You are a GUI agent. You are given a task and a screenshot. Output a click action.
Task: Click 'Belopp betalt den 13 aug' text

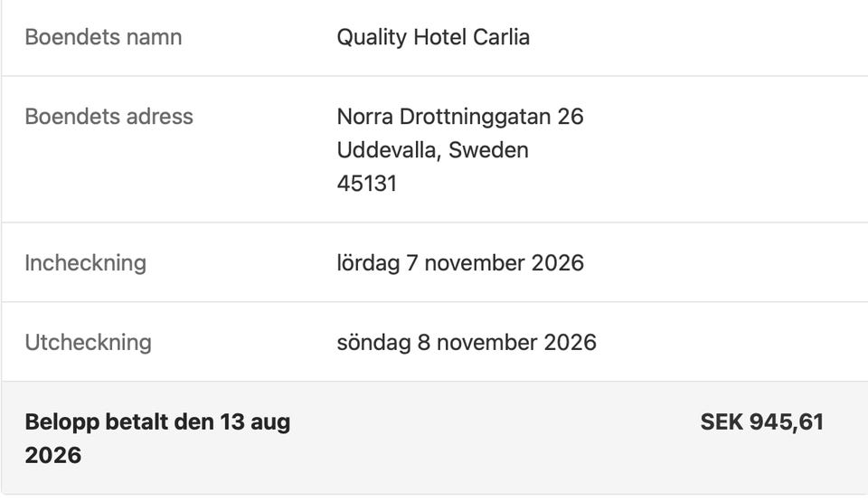tap(157, 421)
